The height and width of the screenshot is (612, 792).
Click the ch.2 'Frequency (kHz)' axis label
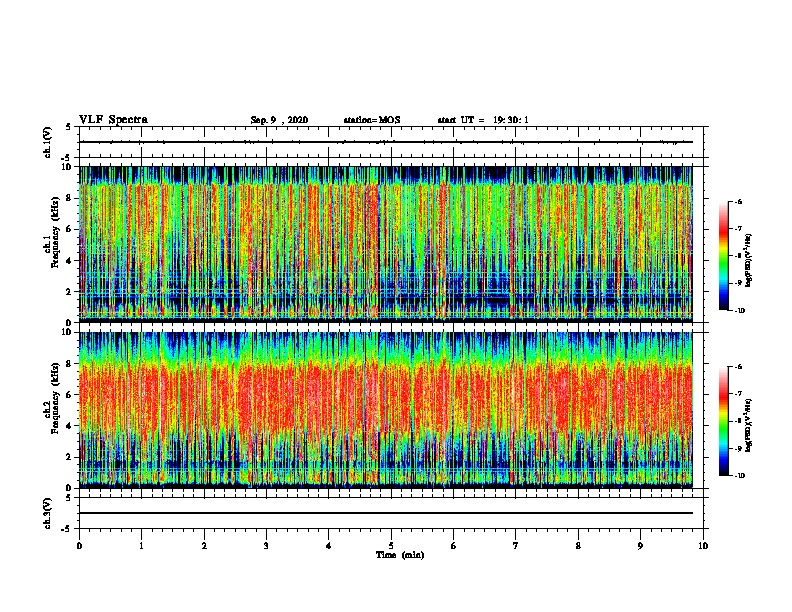[x=55, y=398]
